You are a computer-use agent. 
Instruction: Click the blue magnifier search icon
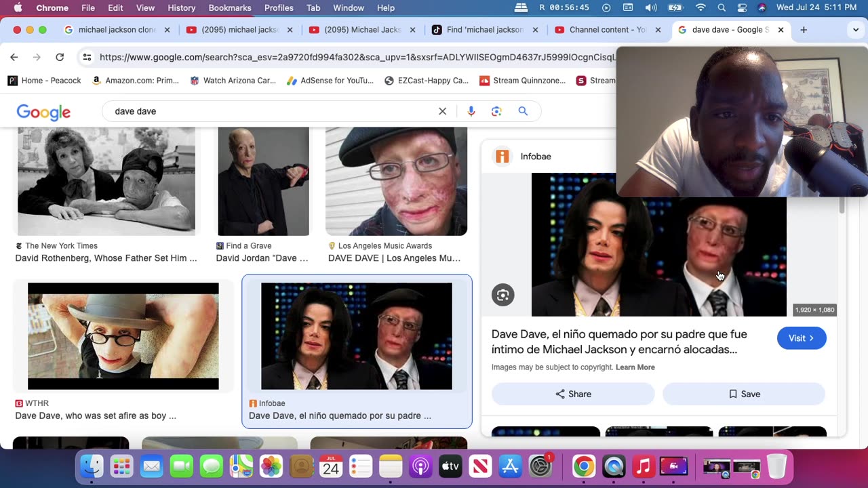coord(523,111)
